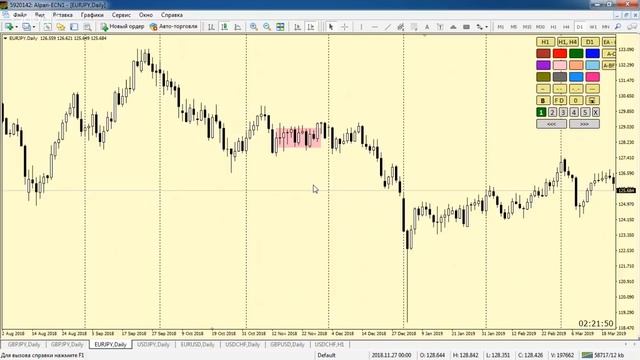Show the Market Watch window icon
Screen dimensions: 640x360
coord(47,27)
